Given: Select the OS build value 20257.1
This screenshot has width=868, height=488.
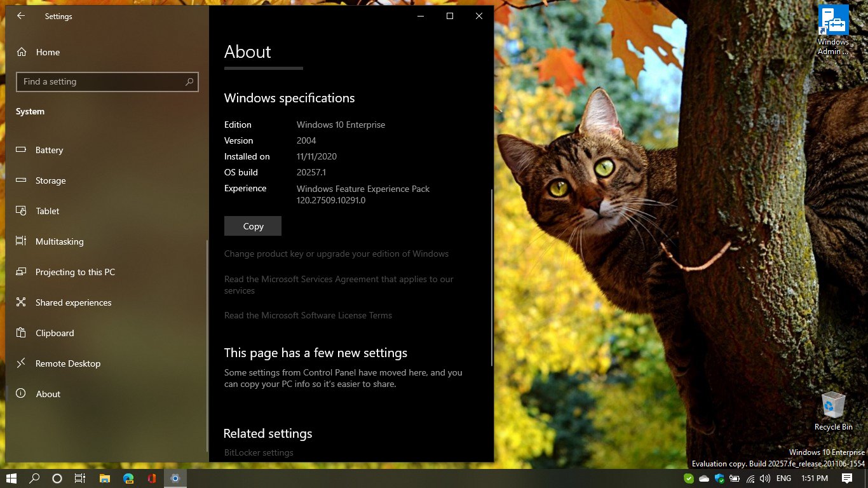Looking at the screenshot, I should pyautogui.click(x=311, y=172).
